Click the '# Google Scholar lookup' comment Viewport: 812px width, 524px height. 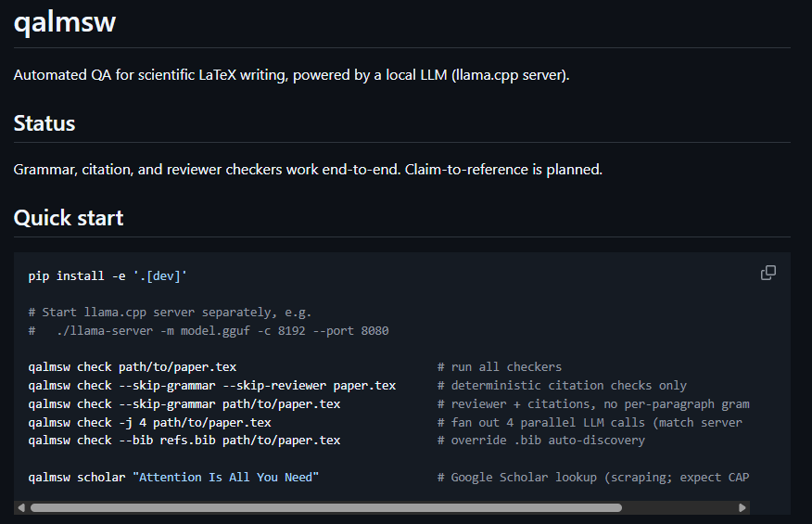click(593, 478)
